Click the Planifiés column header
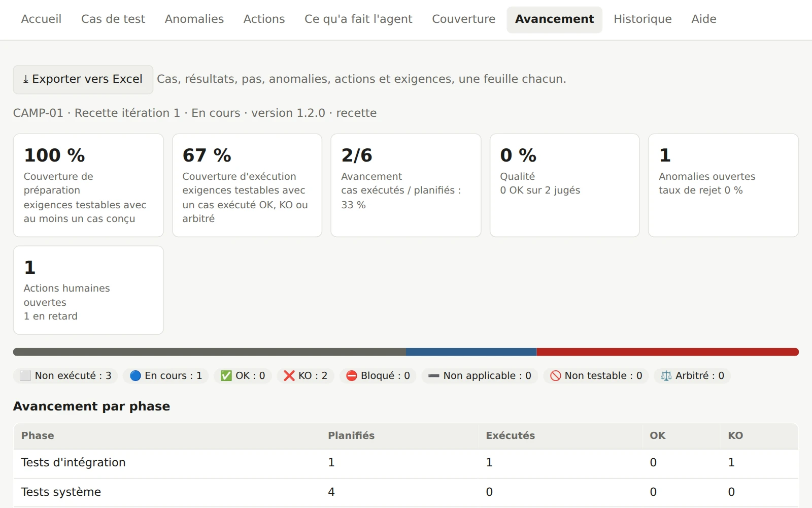Viewport: 812px width, 508px height. (351, 436)
